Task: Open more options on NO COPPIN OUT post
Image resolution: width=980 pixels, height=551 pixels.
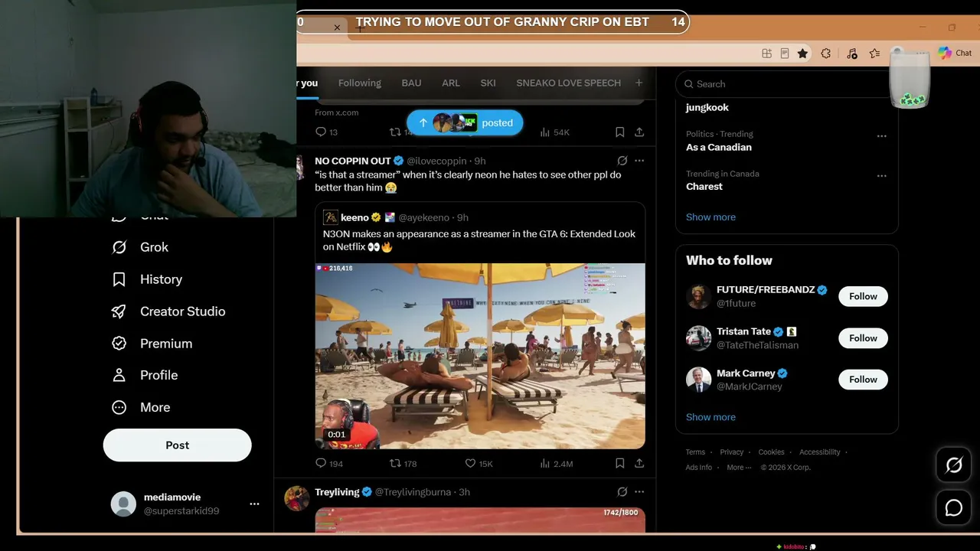Action: [639, 161]
